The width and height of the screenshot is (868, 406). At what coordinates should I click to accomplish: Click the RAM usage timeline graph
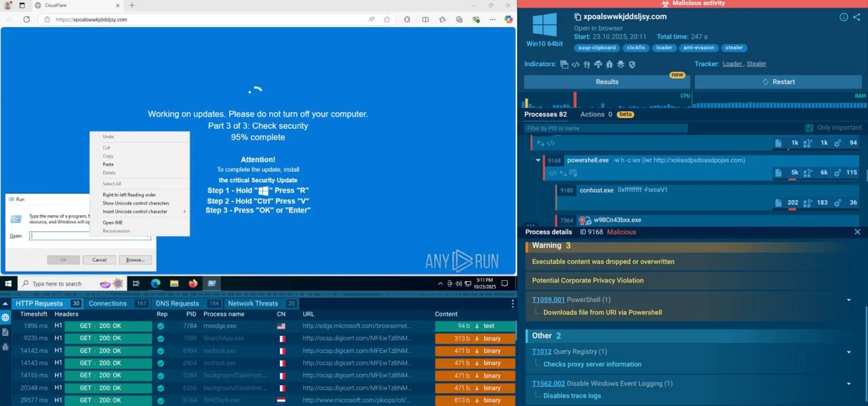point(780,100)
